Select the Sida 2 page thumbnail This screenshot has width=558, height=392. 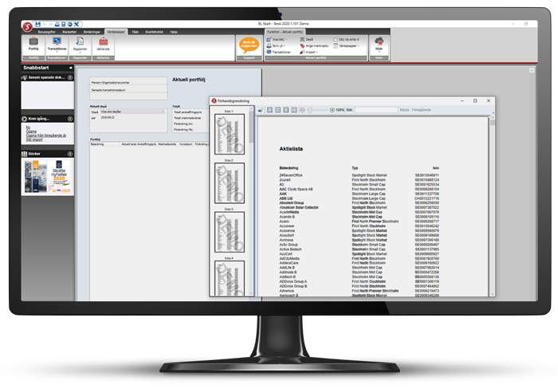(x=230, y=183)
